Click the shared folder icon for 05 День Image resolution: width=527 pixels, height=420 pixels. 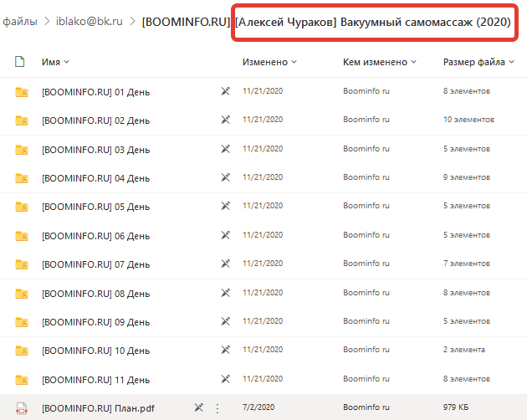pos(22,207)
